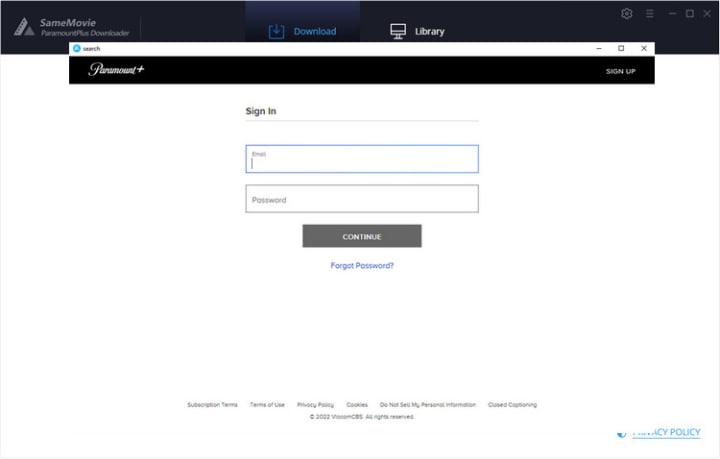Click the search window title icon
This screenshot has height=459, width=720.
click(77, 48)
